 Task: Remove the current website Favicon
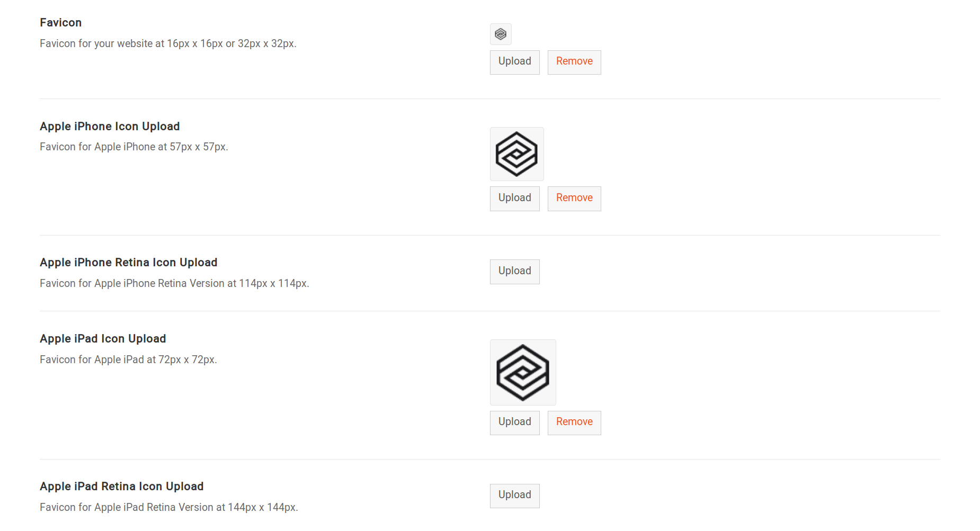[574, 62]
